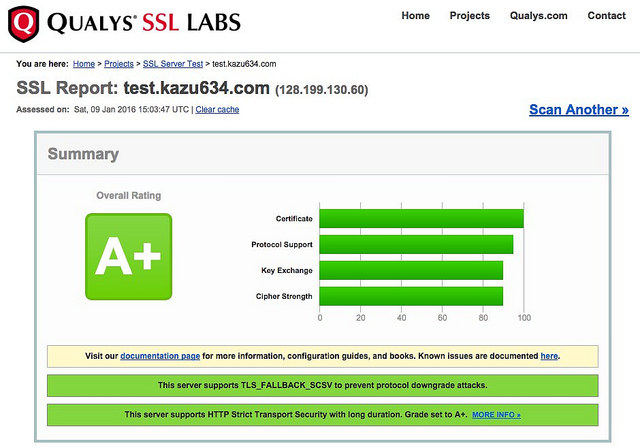Open the Contact page in the menu
Screen dimensions: 640x448
(x=606, y=16)
